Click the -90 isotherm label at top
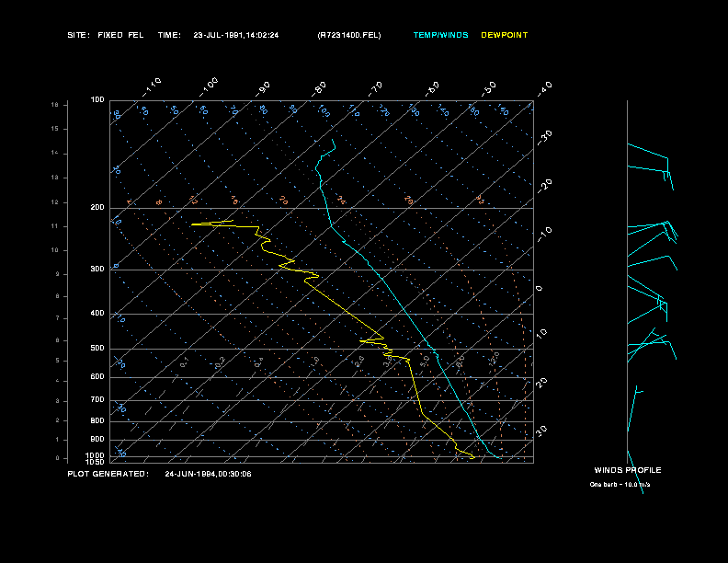Image resolution: width=728 pixels, height=563 pixels. [x=262, y=89]
